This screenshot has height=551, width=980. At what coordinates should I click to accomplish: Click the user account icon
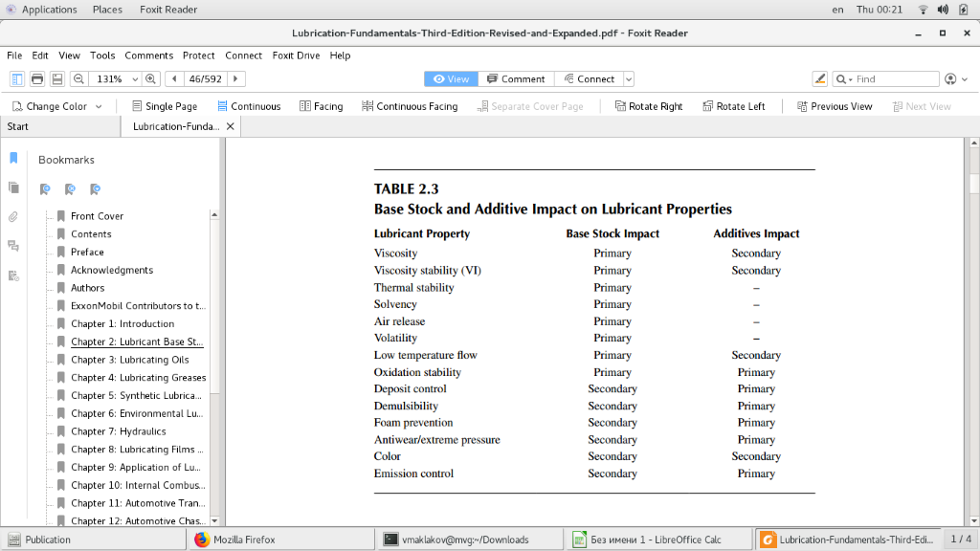[x=950, y=78]
